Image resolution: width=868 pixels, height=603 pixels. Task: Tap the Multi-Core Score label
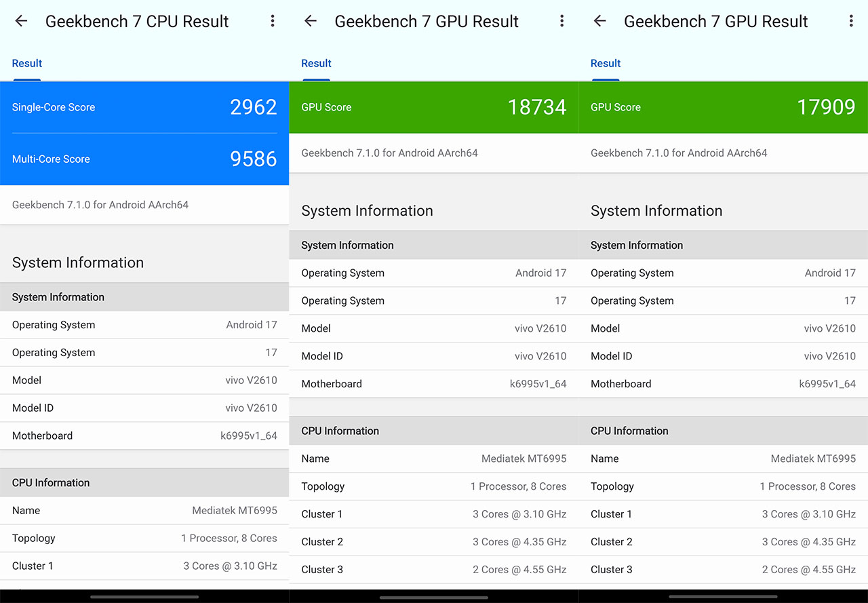coord(51,159)
